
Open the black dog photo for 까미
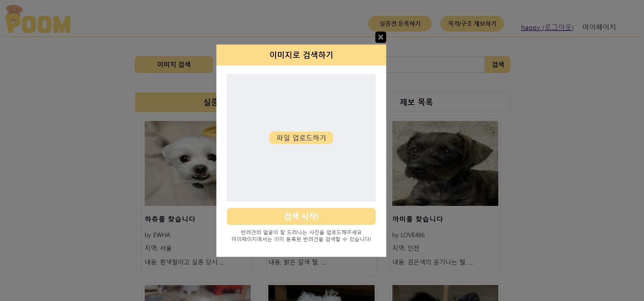pyautogui.click(x=445, y=163)
